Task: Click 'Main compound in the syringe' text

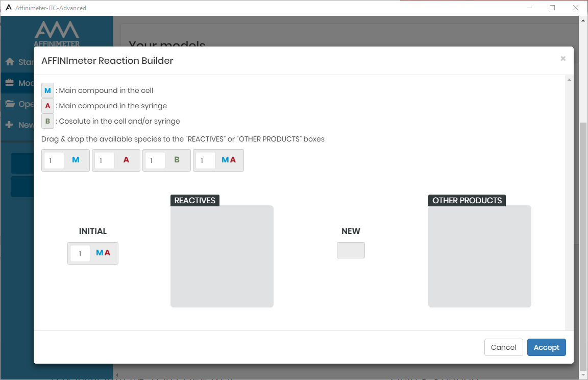Action: click(x=113, y=106)
